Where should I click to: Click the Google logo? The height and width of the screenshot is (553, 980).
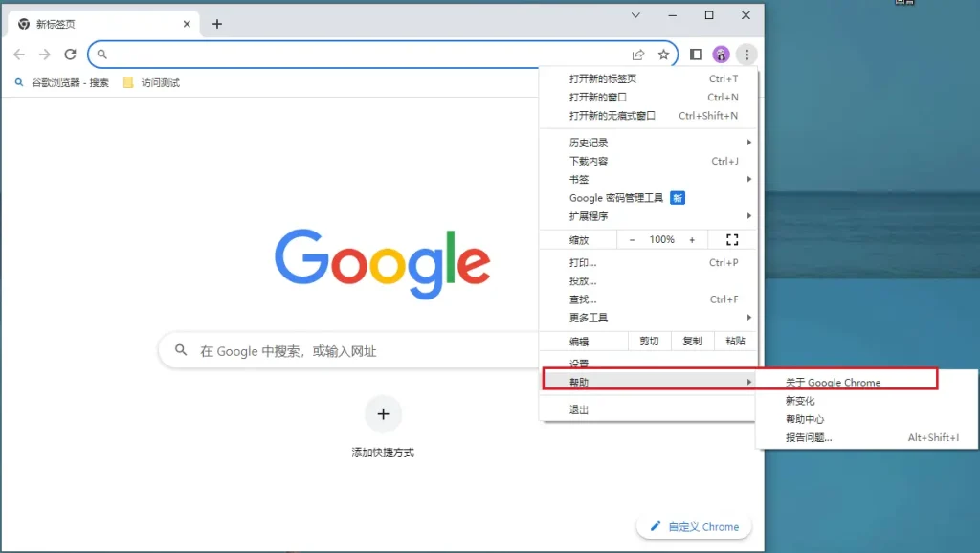coord(383,264)
